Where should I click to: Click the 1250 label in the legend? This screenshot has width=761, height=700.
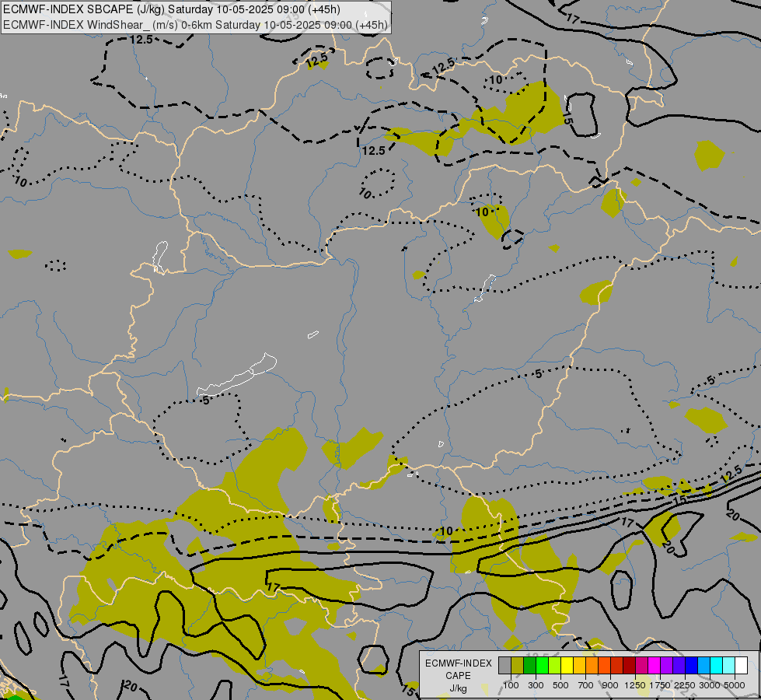pos(635,685)
